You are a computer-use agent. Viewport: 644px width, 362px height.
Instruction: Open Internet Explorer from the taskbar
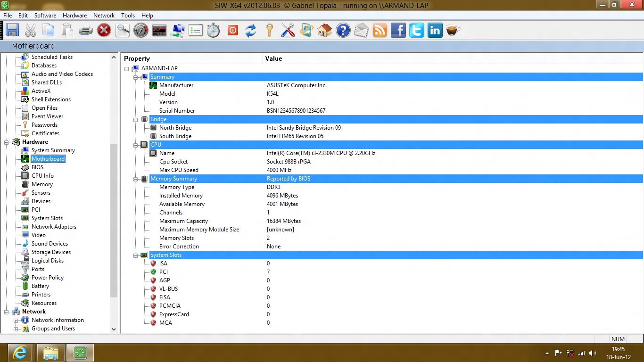(20, 353)
